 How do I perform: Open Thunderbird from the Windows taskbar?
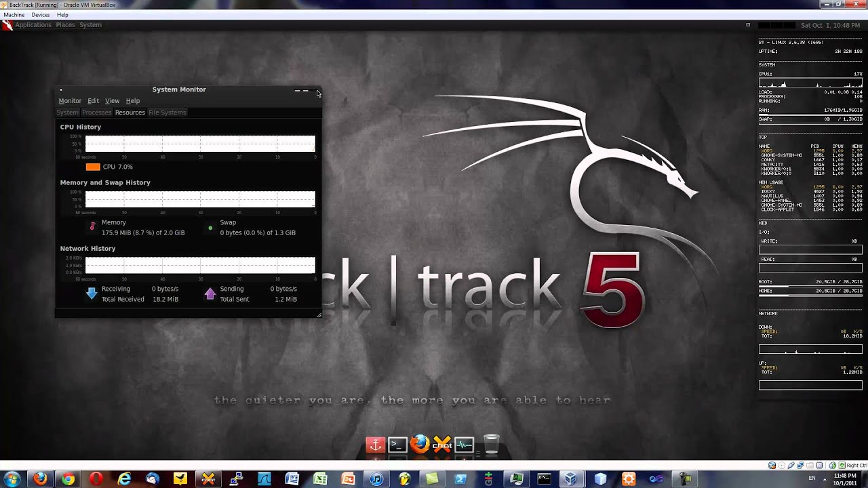[152, 479]
